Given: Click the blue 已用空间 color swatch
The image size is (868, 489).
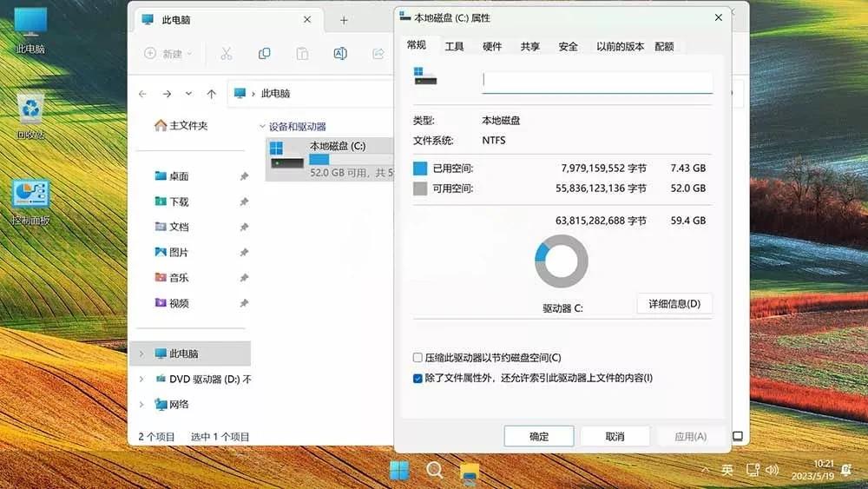Looking at the screenshot, I should (x=420, y=169).
